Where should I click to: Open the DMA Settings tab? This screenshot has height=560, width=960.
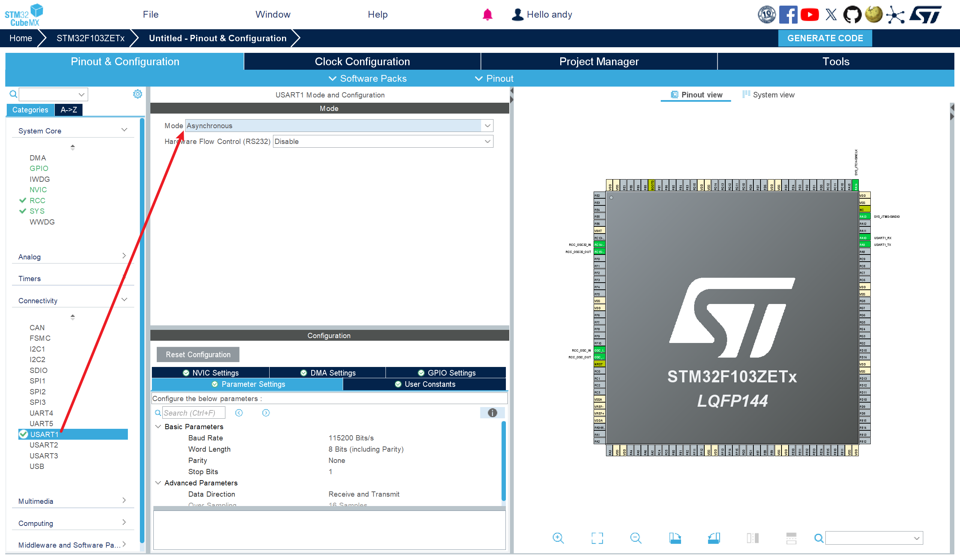pyautogui.click(x=328, y=373)
